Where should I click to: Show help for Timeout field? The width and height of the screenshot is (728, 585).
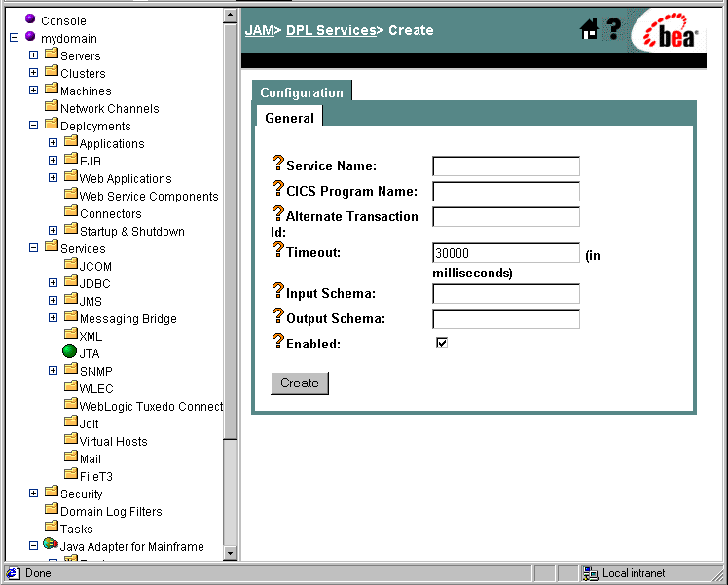click(x=277, y=249)
